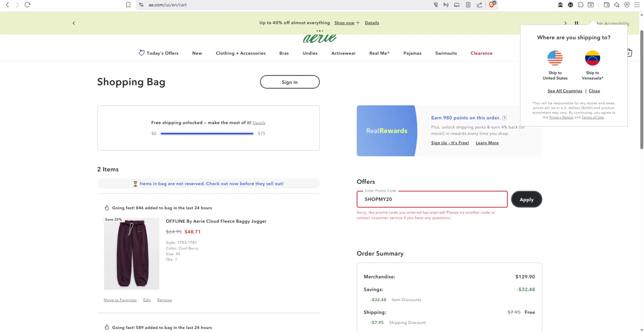Open the Brave Wallet icon
Viewport: 644px width, 332px height.
[607, 5]
